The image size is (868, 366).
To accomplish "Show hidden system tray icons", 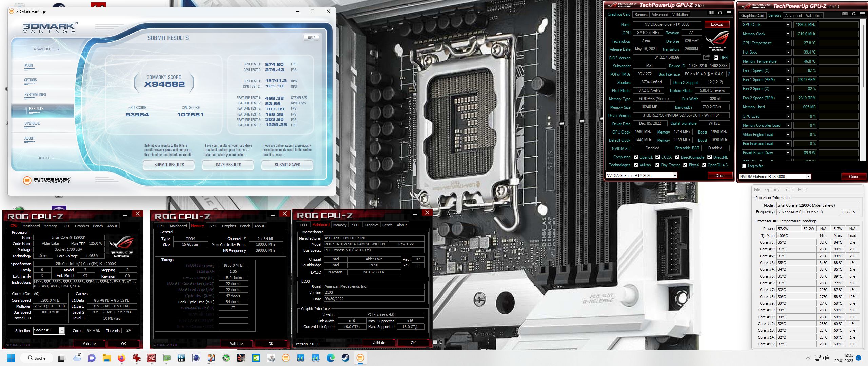I will click(x=808, y=358).
